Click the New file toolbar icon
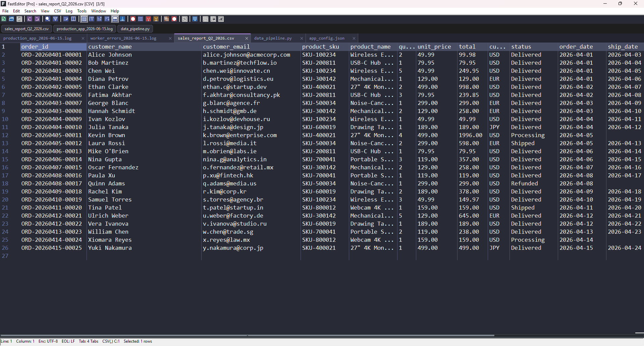Screen dimensions: 644x346 [x=4, y=19]
